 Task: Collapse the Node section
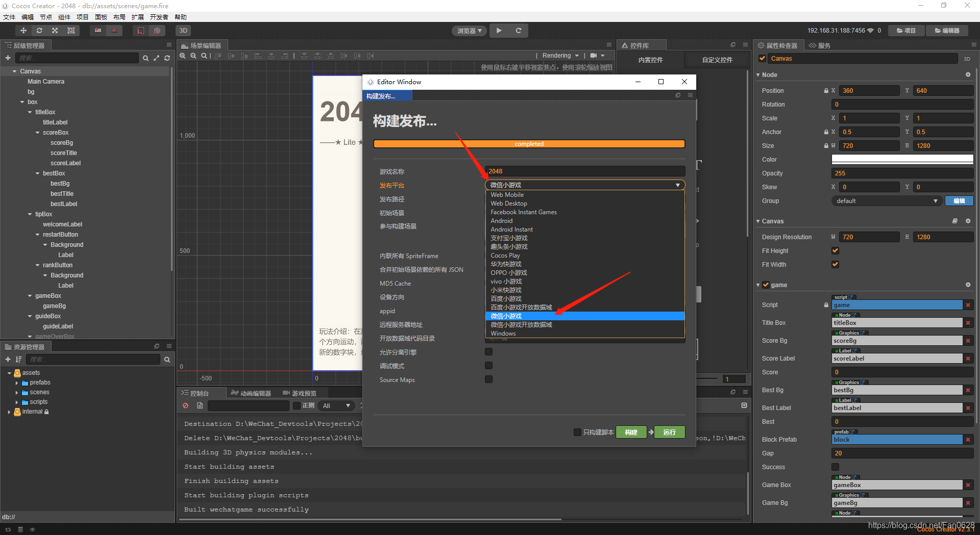click(758, 75)
